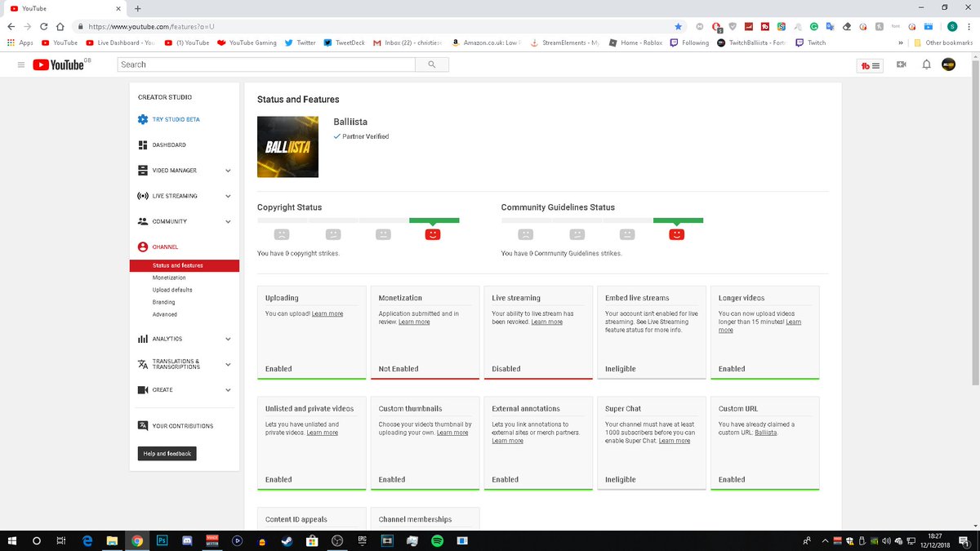The height and width of the screenshot is (551, 980).
Task: Open Steam from the taskbar
Action: click(x=287, y=540)
